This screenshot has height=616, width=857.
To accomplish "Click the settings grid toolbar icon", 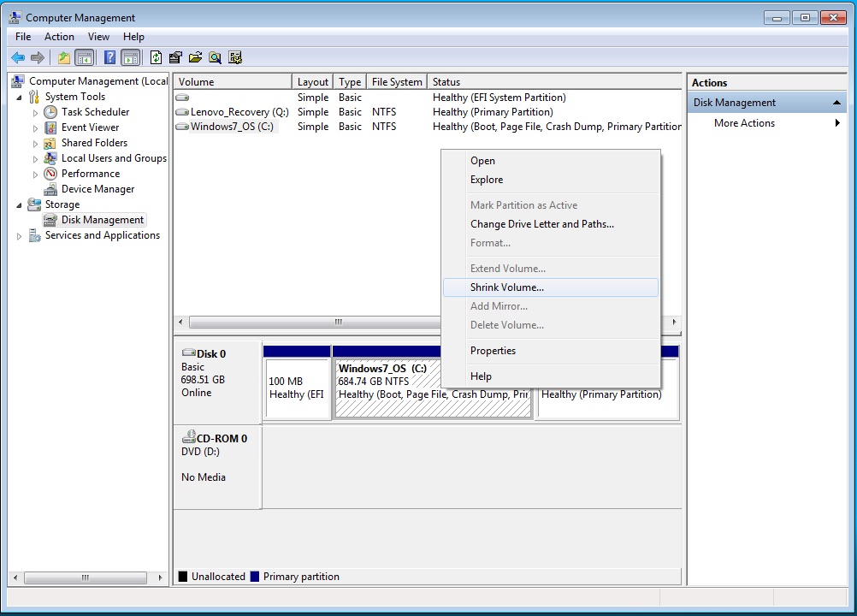I will (235, 57).
